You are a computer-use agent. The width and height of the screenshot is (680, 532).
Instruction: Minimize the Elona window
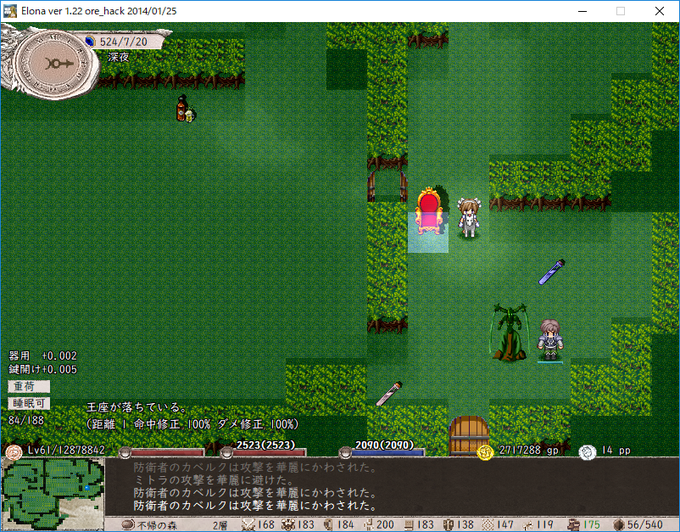pyautogui.click(x=582, y=11)
